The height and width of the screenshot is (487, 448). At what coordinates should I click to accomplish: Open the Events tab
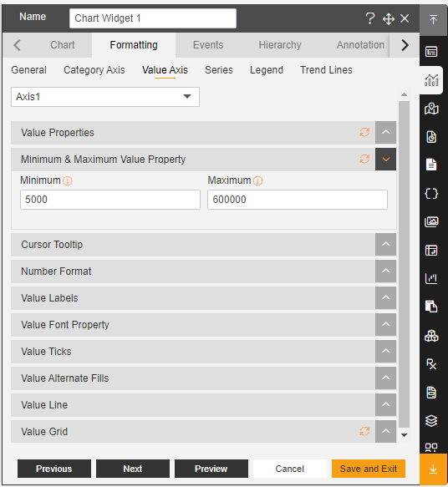pos(208,45)
